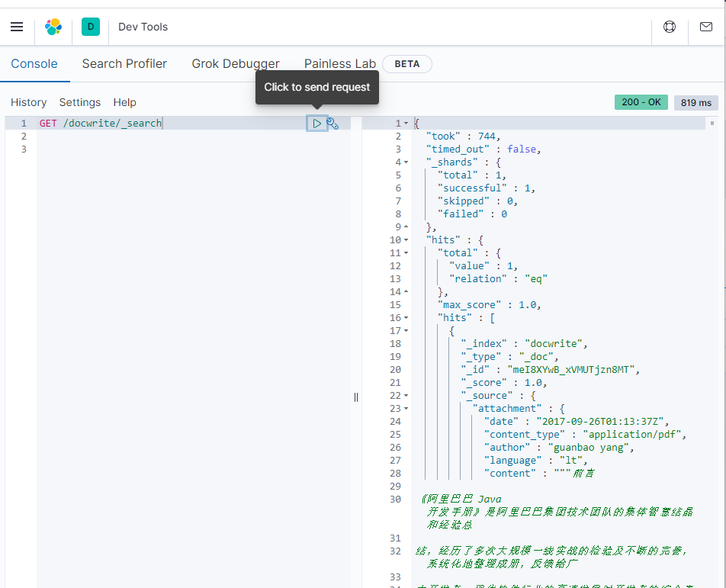Collapse the "_shards" fold arrow on line 4
Screen dimensions: 726x588
(406, 162)
